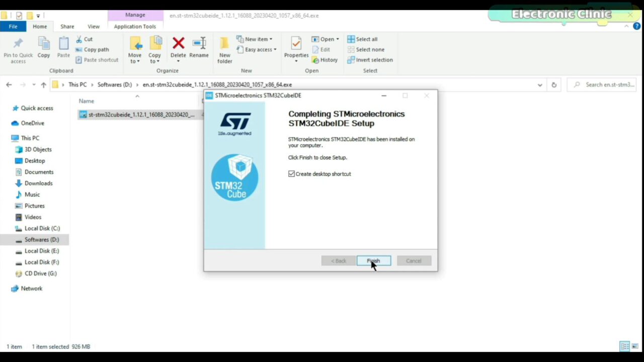The height and width of the screenshot is (362, 644).
Task: Select CD Drive (G:) in sidebar
Action: click(40, 274)
